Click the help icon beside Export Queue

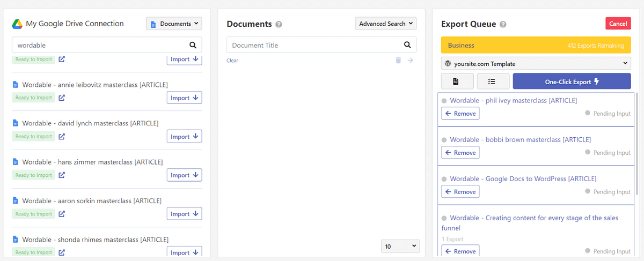click(503, 25)
